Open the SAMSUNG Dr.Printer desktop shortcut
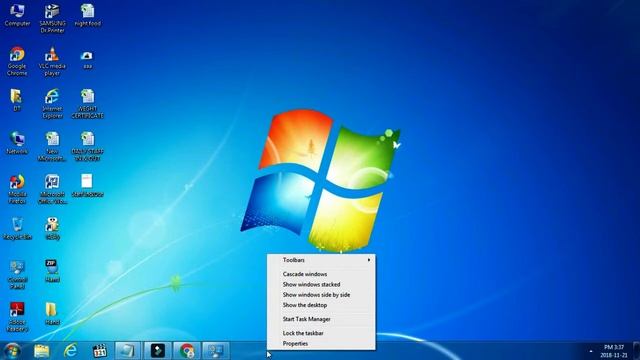Screen dimensions: 640x360 tap(52, 18)
